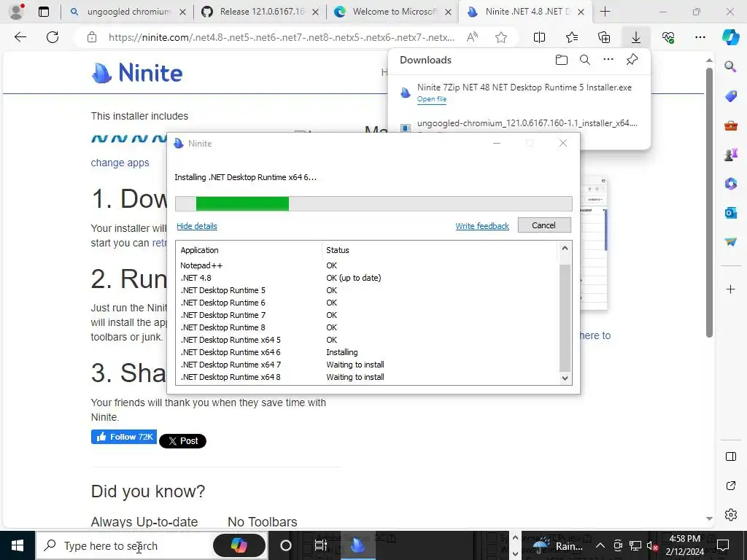Image resolution: width=747 pixels, height=560 pixels.
Task: View site information lock icon
Action: [x=92, y=37]
